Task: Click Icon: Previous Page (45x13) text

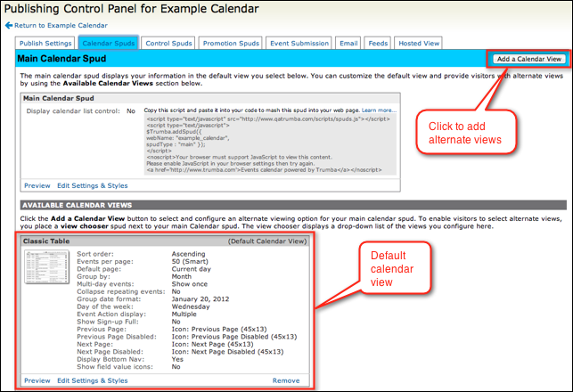Action: (219, 329)
